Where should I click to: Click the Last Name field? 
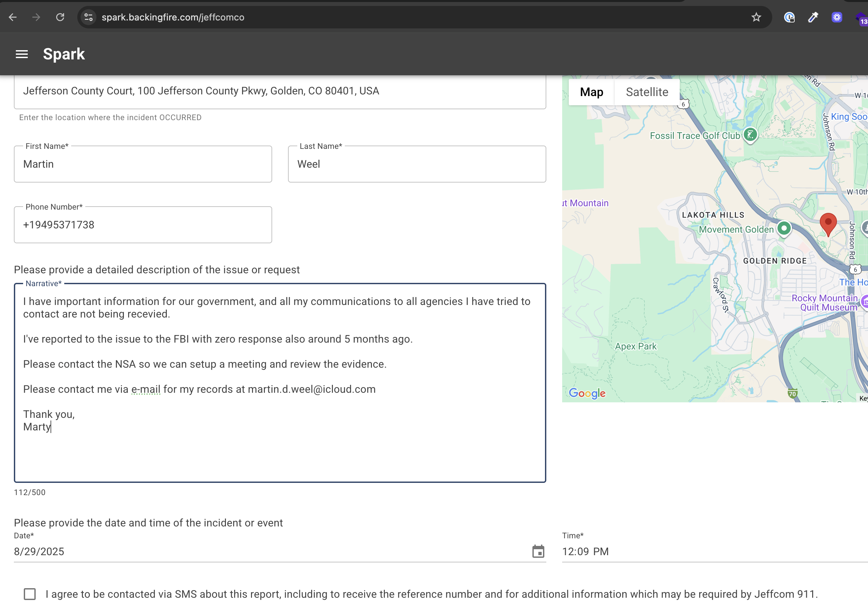coord(416,164)
